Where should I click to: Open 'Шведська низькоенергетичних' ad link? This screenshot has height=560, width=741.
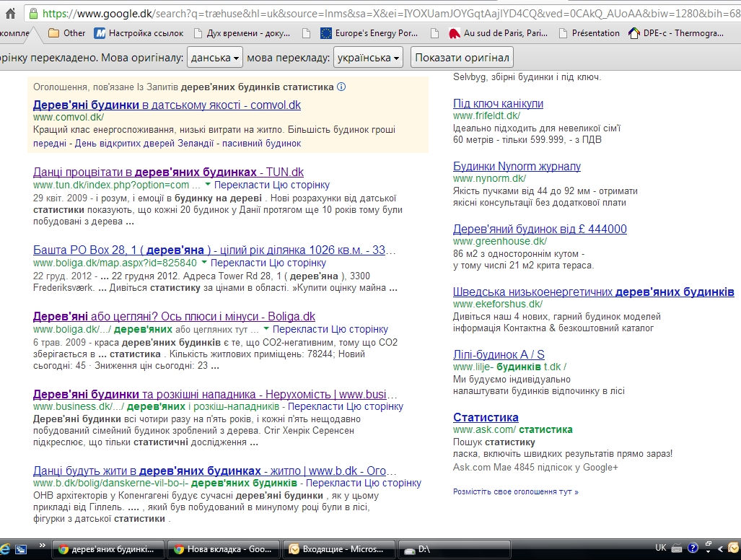594,292
